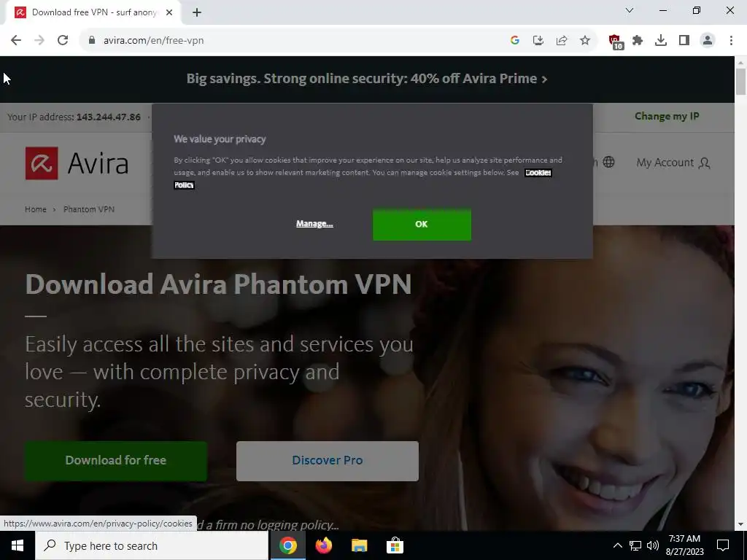Click Discover Pro button

[328, 461]
